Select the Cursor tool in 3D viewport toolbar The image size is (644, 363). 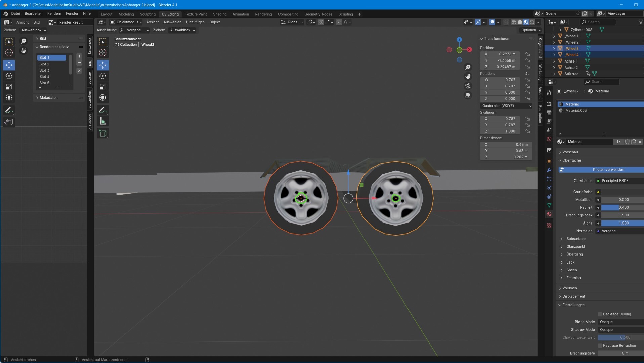coord(103,53)
